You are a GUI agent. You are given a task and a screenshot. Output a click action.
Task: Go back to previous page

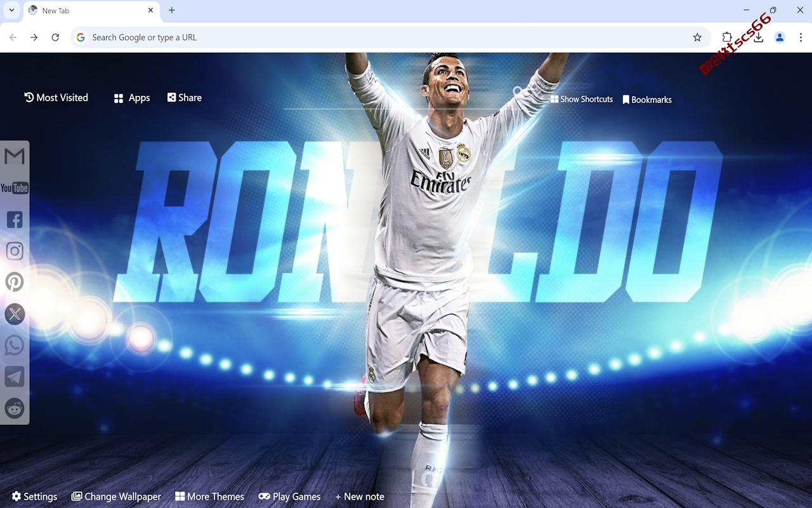(x=13, y=37)
